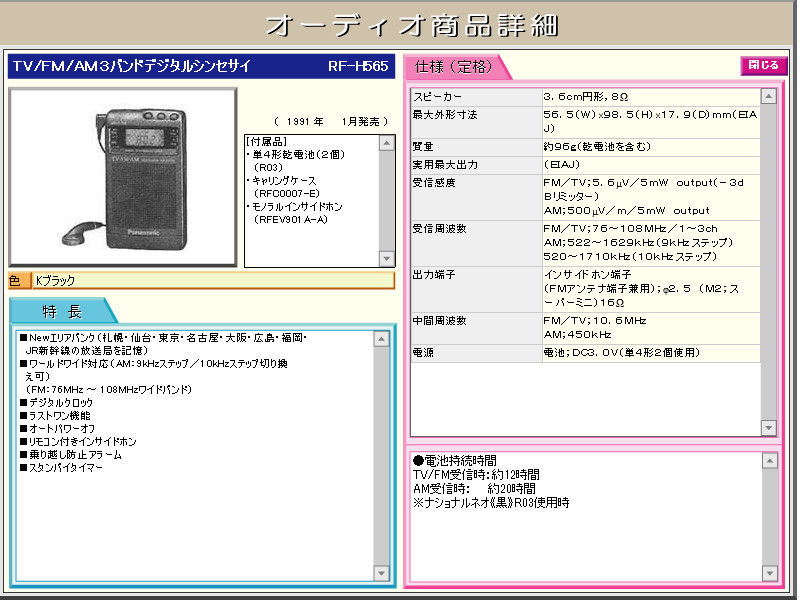Click the 実用最大出力 spec row label
This screenshot has height=606, width=805.
(x=445, y=165)
